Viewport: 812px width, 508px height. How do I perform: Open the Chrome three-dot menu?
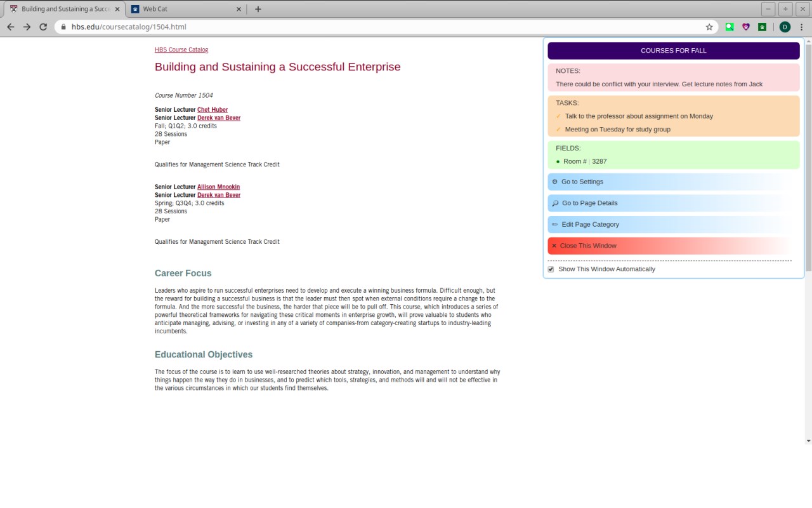pyautogui.click(x=802, y=27)
